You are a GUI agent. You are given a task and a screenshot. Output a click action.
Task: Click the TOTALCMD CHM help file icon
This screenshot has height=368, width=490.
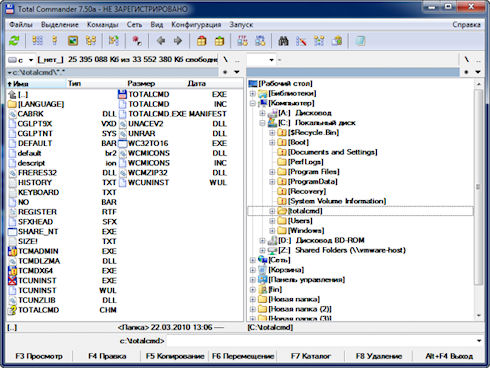click(12, 310)
